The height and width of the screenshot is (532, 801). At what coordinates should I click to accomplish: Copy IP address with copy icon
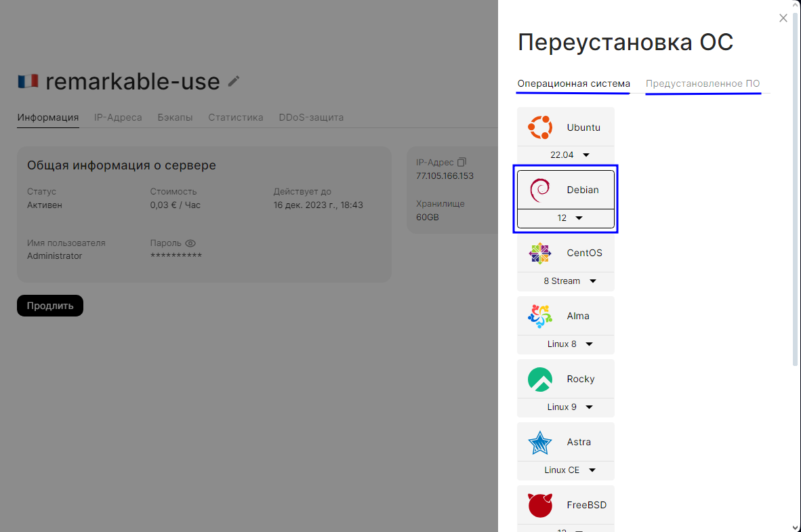[x=462, y=162]
